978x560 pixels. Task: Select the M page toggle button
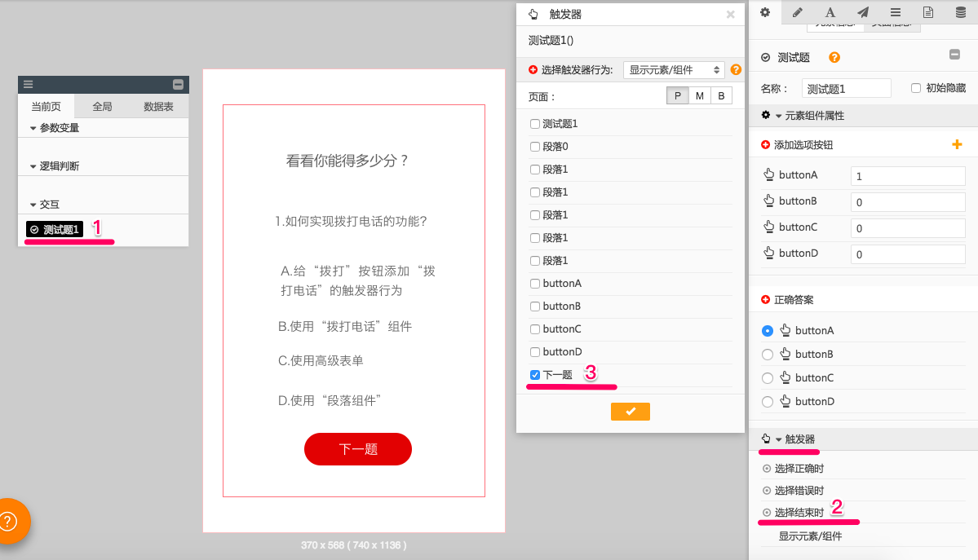699,96
